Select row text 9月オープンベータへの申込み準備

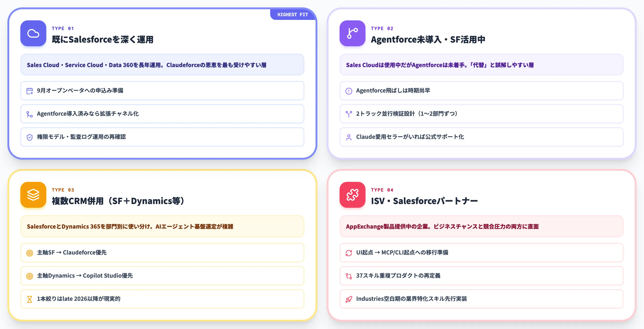pos(80,90)
